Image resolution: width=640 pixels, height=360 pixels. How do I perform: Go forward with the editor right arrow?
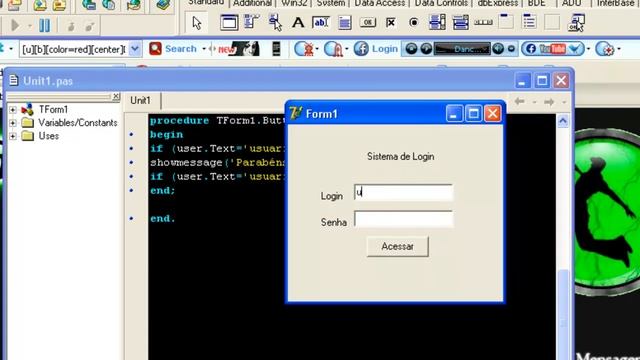coord(549,102)
